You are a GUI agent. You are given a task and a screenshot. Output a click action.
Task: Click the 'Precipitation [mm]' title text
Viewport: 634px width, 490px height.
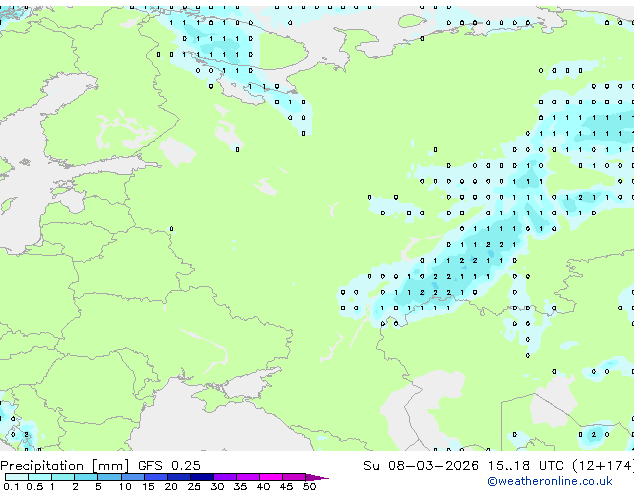(x=65, y=466)
